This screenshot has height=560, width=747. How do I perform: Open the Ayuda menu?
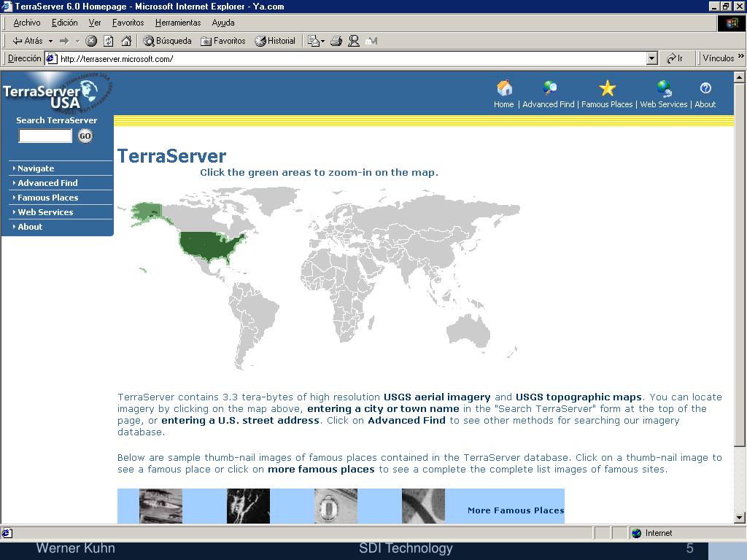[x=223, y=23]
